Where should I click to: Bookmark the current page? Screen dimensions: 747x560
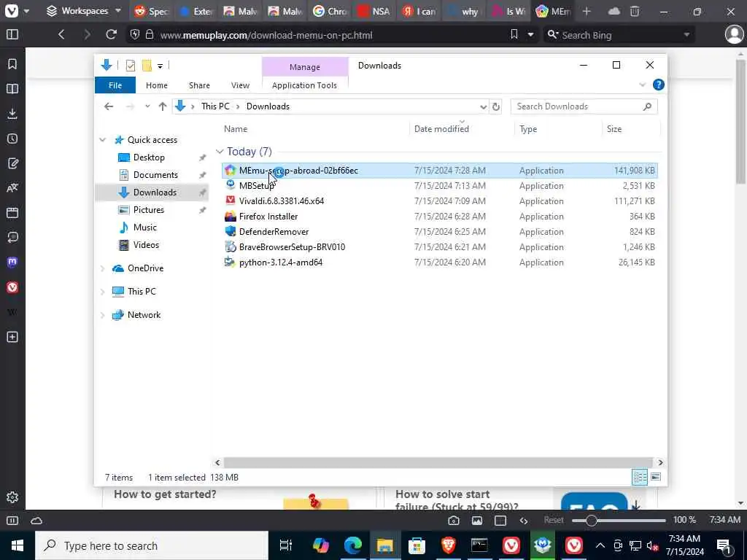click(x=514, y=34)
